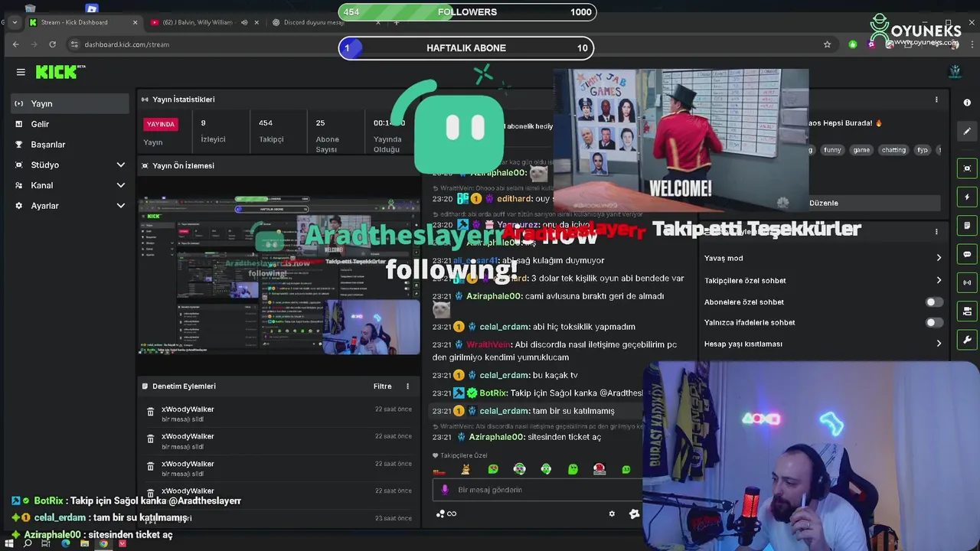980x551 pixels.
Task: Select Gelir in the sidebar
Action: 70,124
